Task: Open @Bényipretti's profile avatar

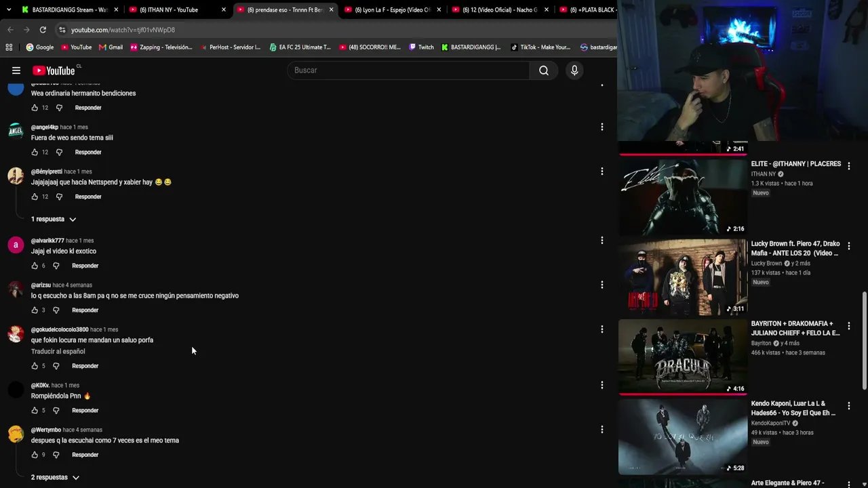Action: (16, 176)
